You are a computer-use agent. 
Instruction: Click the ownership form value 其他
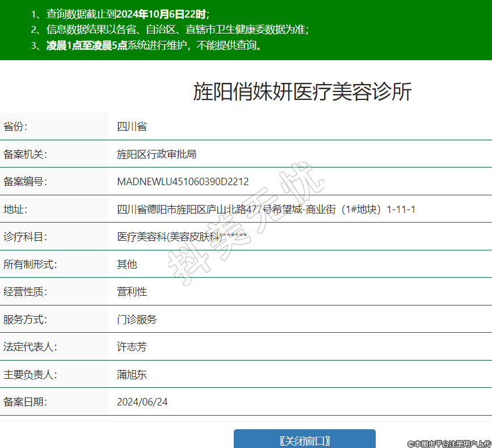pyautogui.click(x=127, y=264)
